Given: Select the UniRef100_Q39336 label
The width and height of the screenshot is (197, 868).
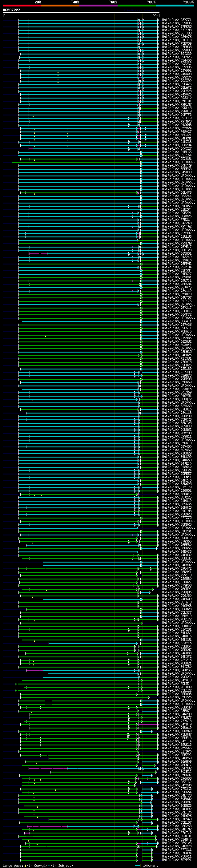Looking at the screenshot, I should (x=177, y=67).
